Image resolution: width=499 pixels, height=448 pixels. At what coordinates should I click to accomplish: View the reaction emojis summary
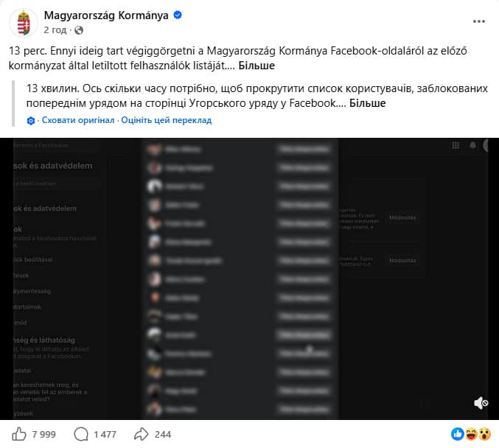click(x=471, y=434)
